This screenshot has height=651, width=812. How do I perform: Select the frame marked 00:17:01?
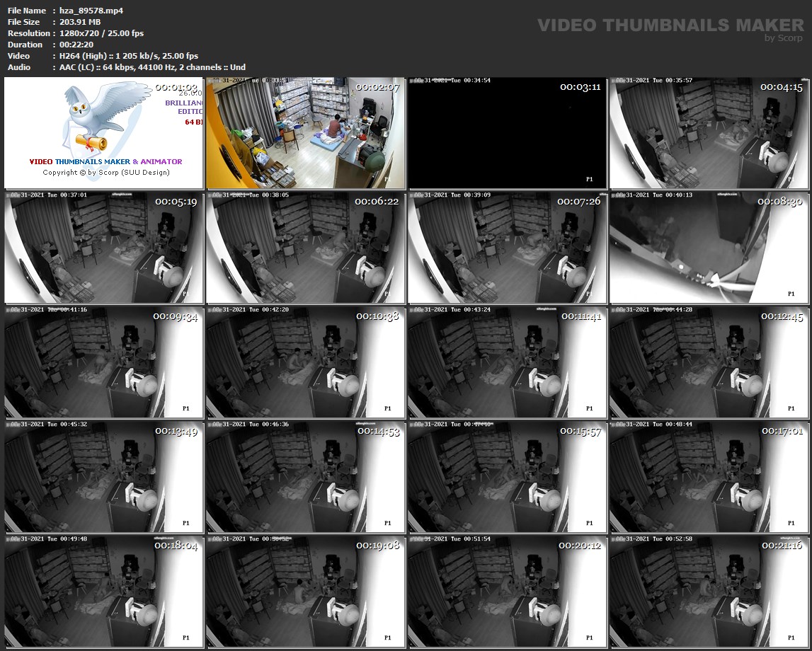click(x=709, y=477)
